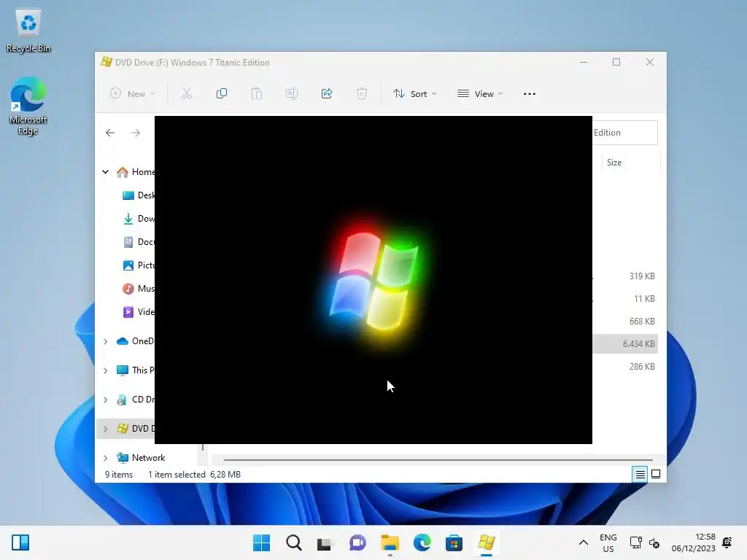Click the black Windows logo splash screen
Viewport: 747px width, 560px height.
pyautogui.click(x=373, y=280)
